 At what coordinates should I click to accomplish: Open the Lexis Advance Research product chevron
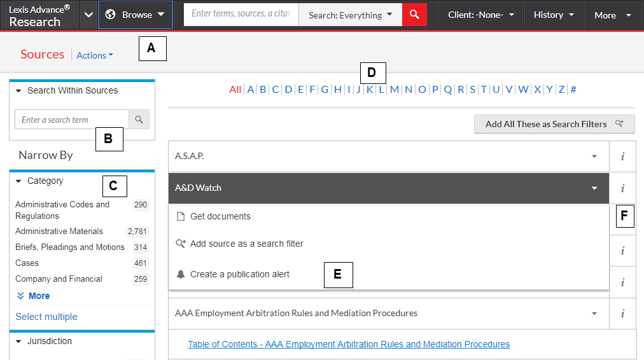pyautogui.click(x=88, y=15)
